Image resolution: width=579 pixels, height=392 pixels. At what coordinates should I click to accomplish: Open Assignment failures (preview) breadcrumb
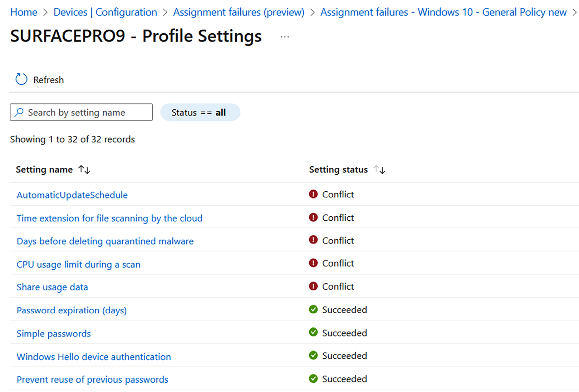[239, 12]
